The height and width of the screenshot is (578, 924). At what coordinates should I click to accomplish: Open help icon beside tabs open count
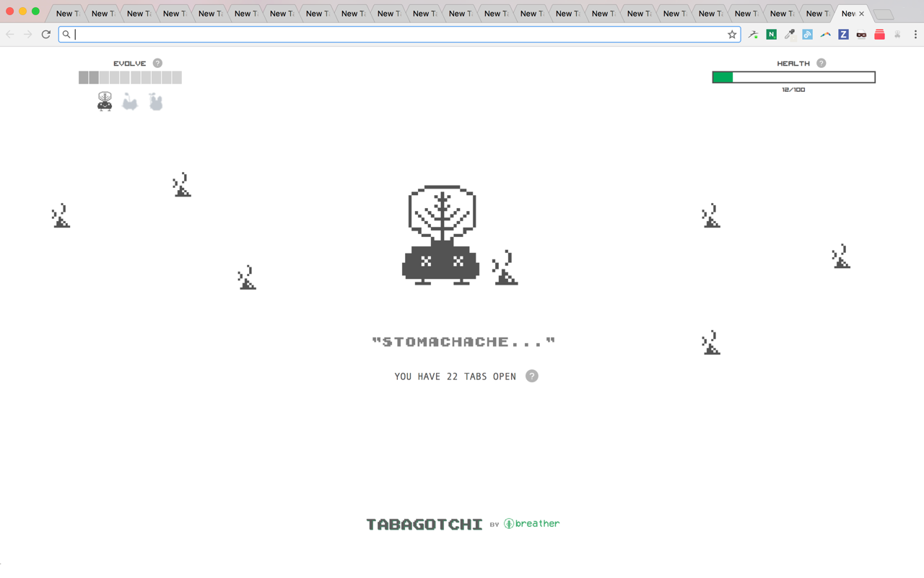pyautogui.click(x=532, y=376)
